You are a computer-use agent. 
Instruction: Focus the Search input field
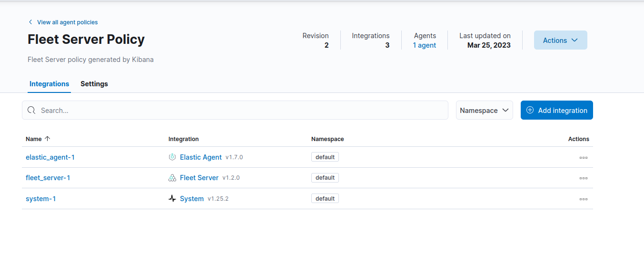coord(235,110)
